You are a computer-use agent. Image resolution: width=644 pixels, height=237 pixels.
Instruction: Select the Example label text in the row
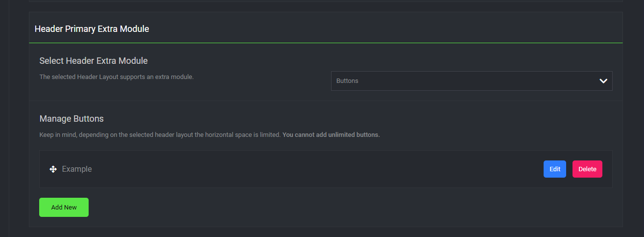click(77, 169)
